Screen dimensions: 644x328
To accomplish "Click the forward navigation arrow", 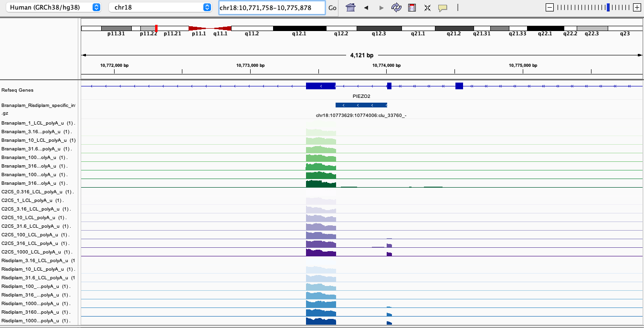I will tap(381, 8).
